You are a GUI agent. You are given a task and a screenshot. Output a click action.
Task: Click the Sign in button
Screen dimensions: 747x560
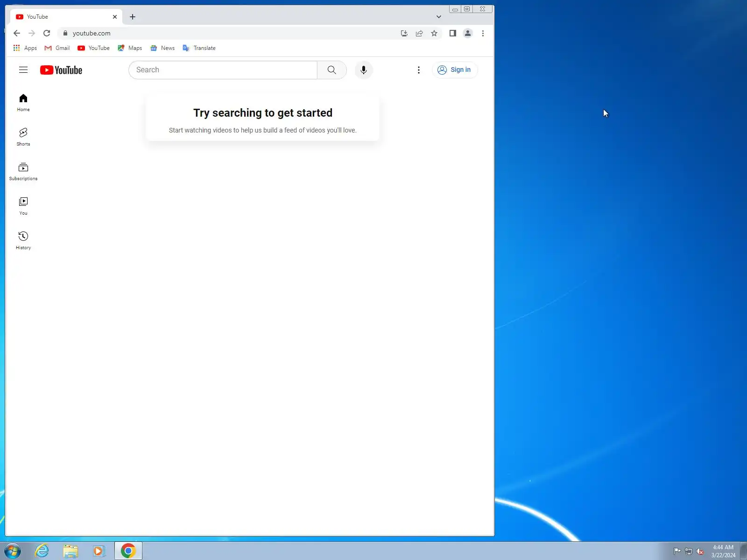(x=455, y=70)
